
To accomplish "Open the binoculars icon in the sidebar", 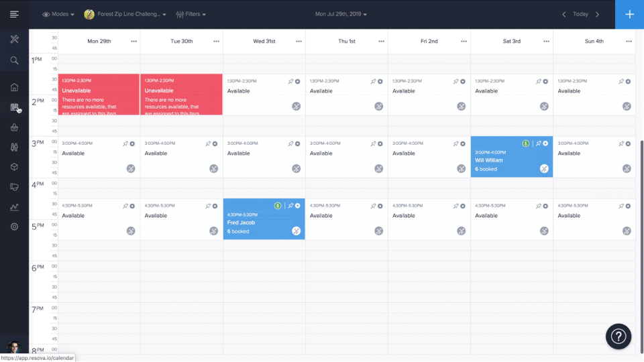I will pyautogui.click(x=14, y=147).
